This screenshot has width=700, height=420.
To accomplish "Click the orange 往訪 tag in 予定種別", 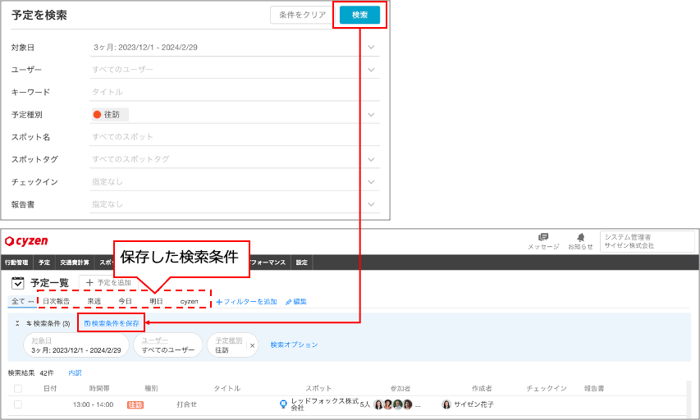I will tap(110, 115).
